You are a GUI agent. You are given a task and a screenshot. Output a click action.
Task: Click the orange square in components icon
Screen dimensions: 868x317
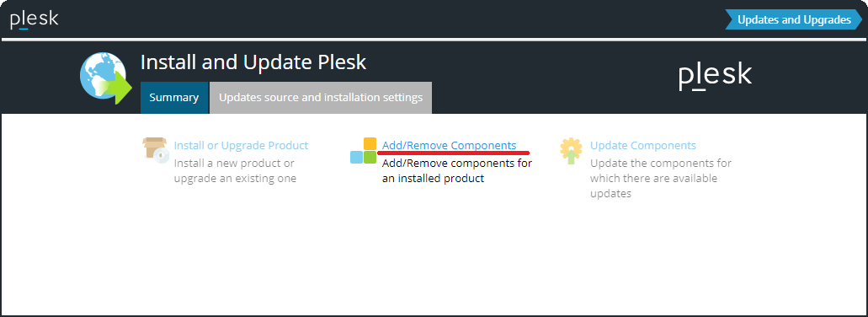tap(370, 143)
